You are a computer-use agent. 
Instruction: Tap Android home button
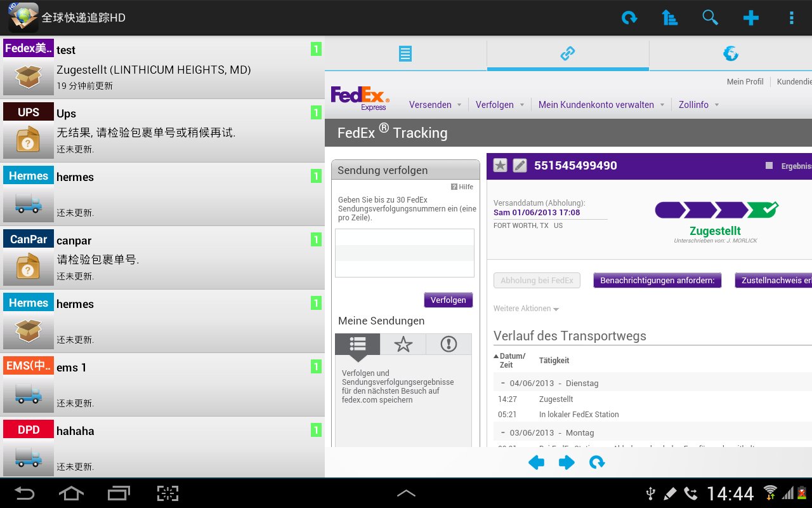coord(71,493)
